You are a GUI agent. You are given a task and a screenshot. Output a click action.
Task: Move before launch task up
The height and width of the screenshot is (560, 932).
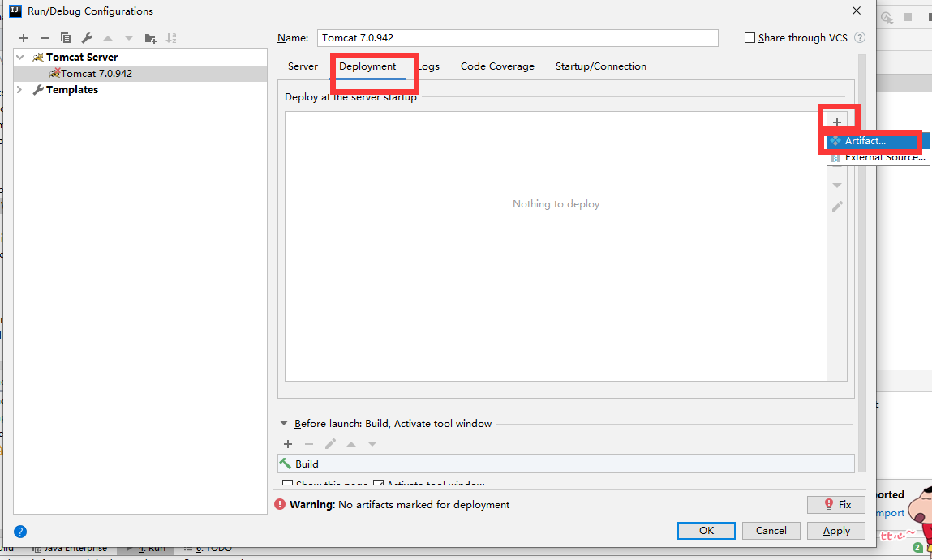pos(351,444)
